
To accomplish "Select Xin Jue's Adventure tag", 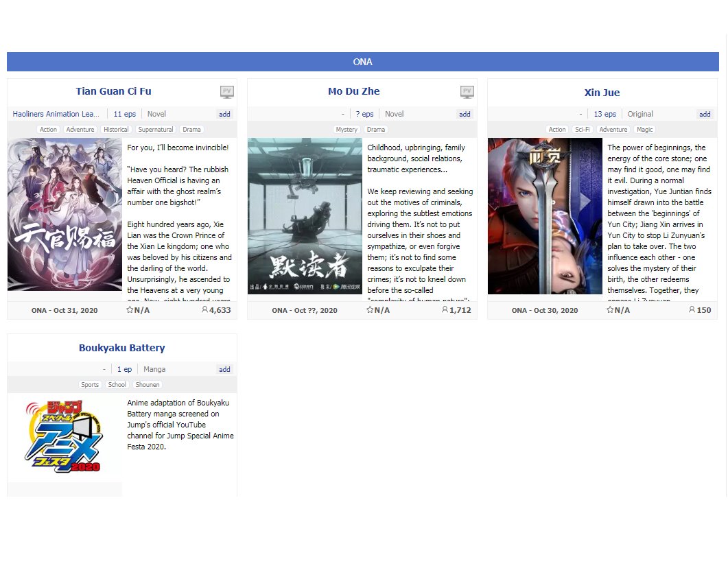I will [x=613, y=130].
